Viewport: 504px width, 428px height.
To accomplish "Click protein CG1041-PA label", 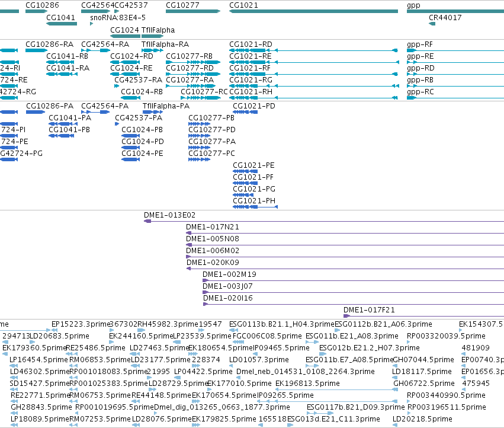I will [x=70, y=118].
